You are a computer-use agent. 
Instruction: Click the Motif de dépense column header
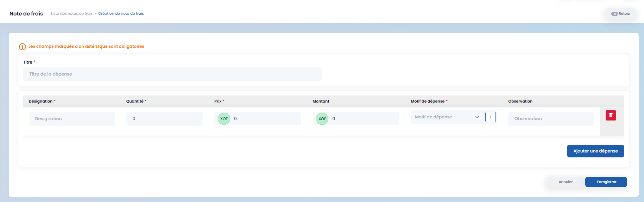(428, 101)
